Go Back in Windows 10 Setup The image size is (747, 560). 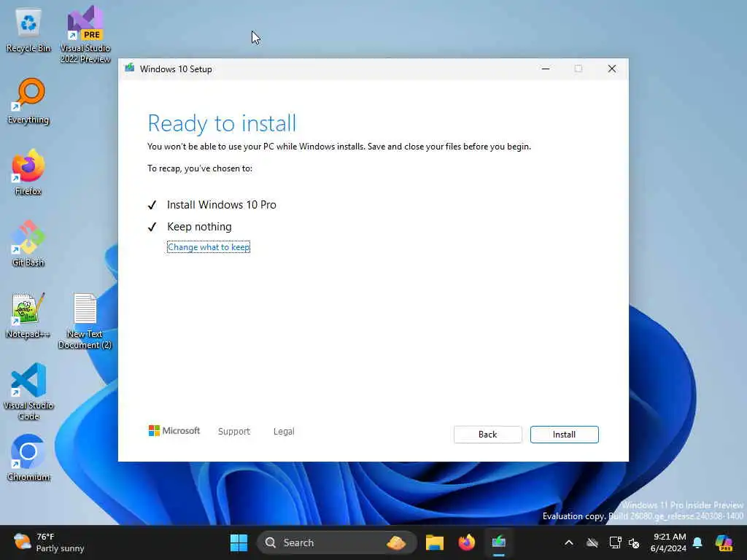click(487, 435)
